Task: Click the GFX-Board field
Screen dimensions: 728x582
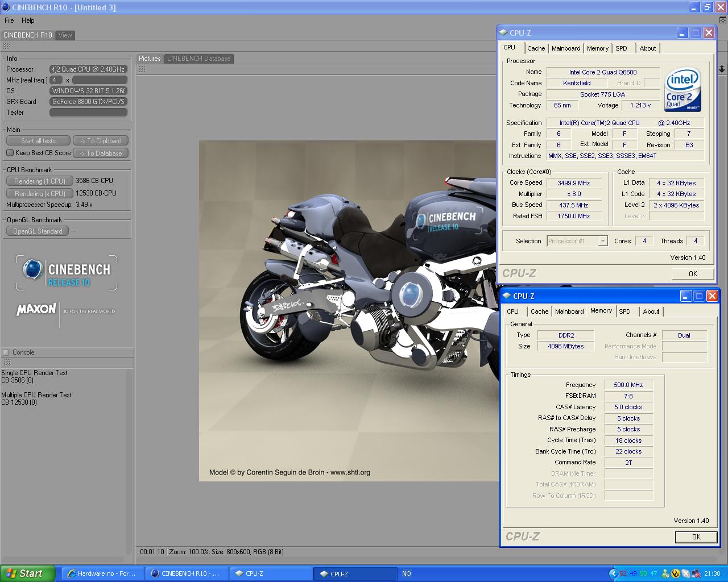Action: [88, 102]
